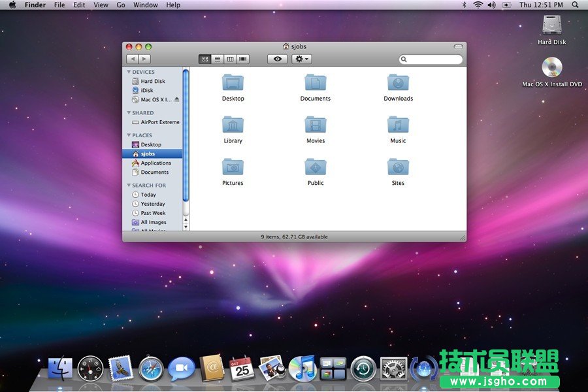Switch to column view
The image size is (588, 392).
[x=231, y=58]
